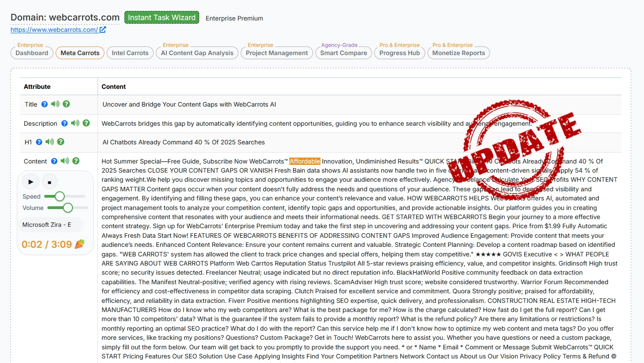Play audio for the Title row

[55, 104]
